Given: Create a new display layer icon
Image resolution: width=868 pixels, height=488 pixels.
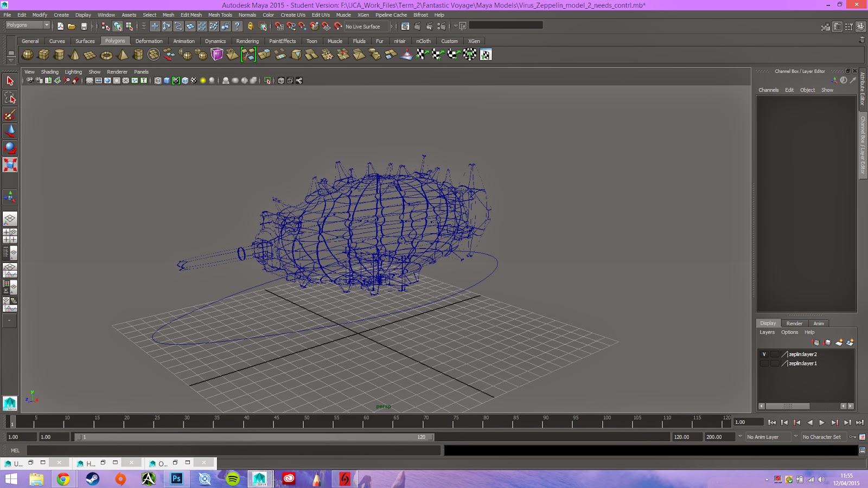Looking at the screenshot, I should click(839, 343).
